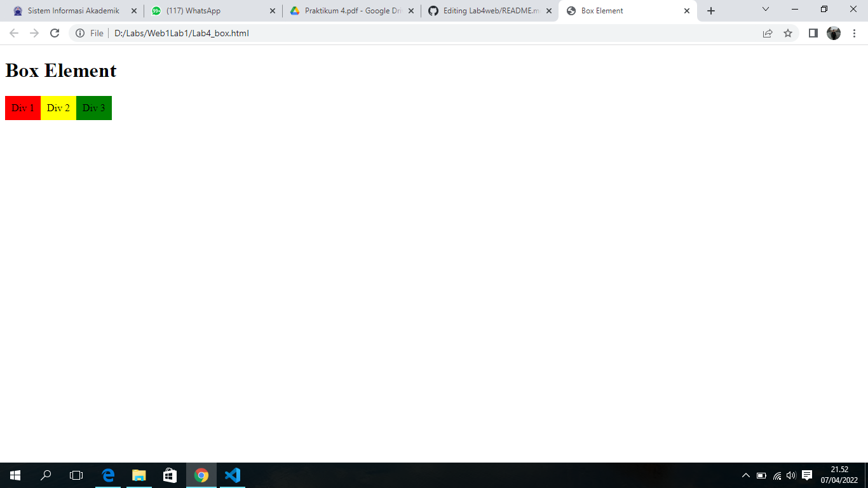
Task: Switch to the WhatsApp tab
Action: [x=210, y=10]
